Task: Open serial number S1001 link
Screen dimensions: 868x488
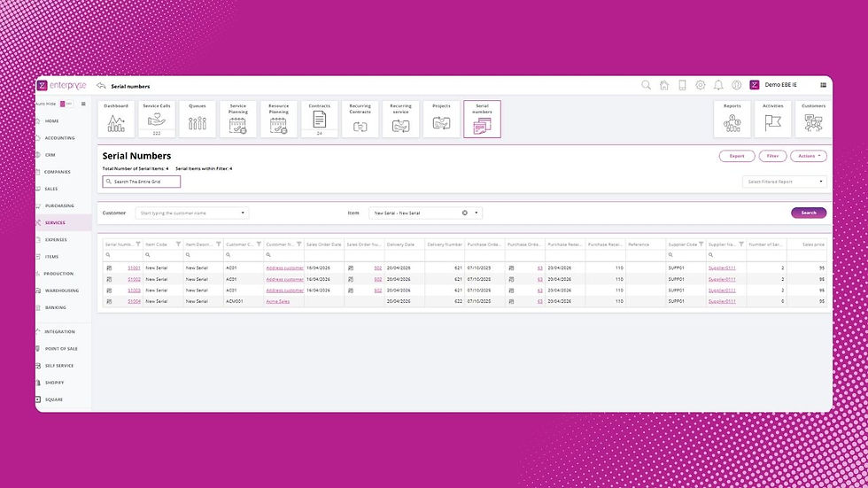Action: tap(134, 267)
